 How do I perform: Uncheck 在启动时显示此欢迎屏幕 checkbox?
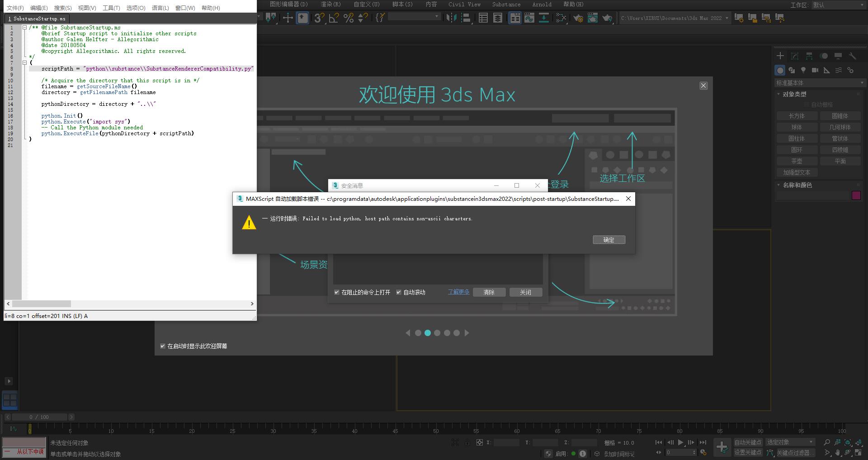coord(162,346)
